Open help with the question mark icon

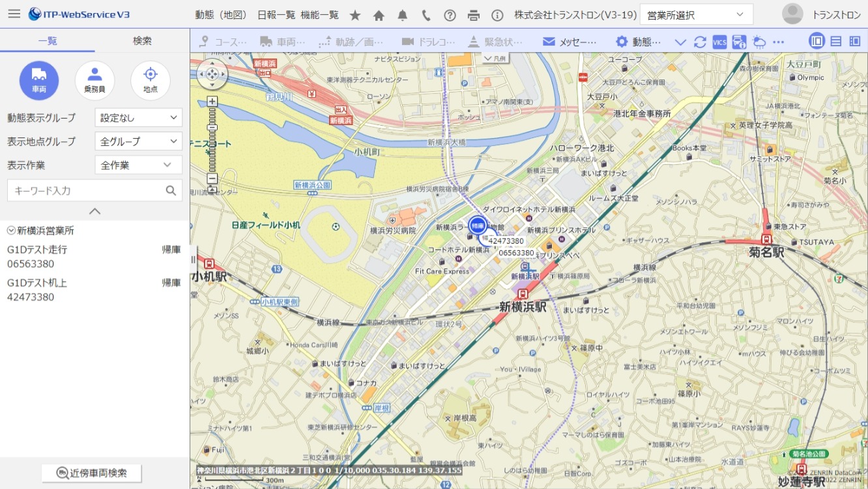(x=450, y=15)
